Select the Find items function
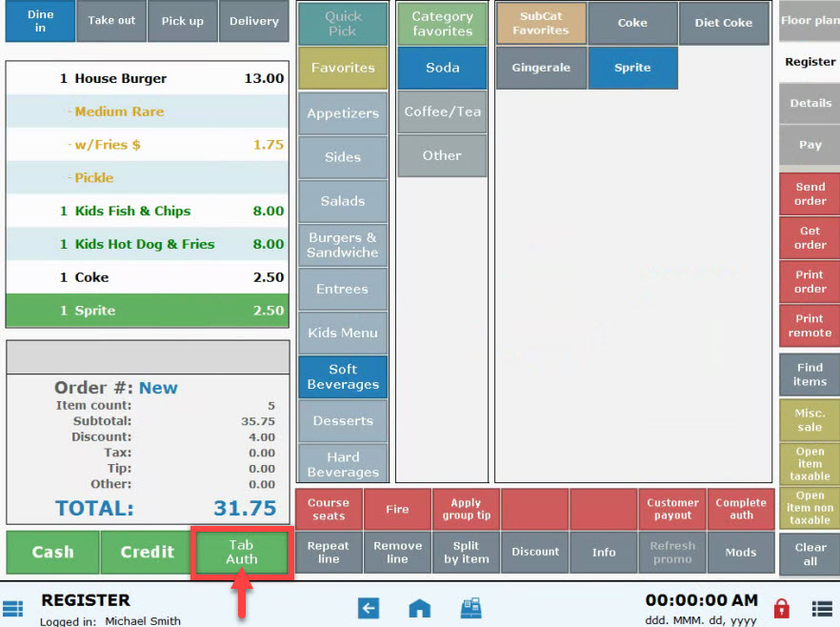Viewport: 840px width, 627px height. [x=808, y=374]
